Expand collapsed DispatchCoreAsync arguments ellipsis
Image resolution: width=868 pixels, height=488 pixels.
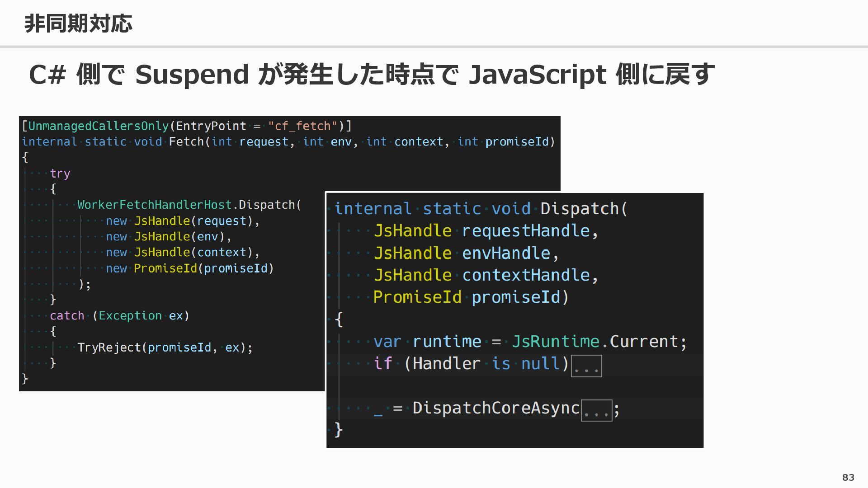(596, 410)
